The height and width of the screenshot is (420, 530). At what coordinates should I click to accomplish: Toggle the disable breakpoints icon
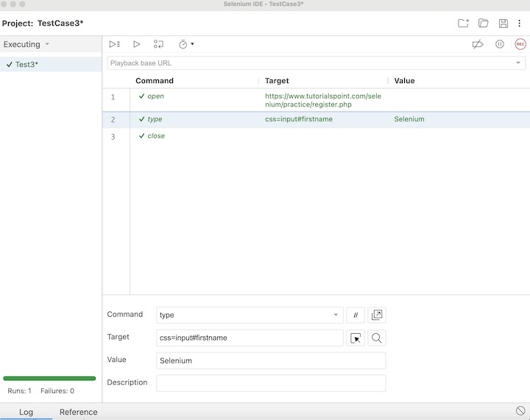[478, 44]
